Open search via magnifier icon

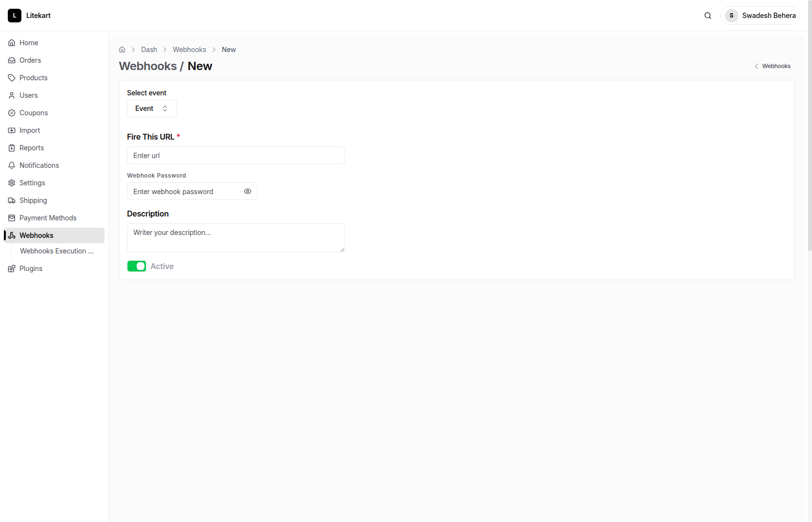[708, 16]
